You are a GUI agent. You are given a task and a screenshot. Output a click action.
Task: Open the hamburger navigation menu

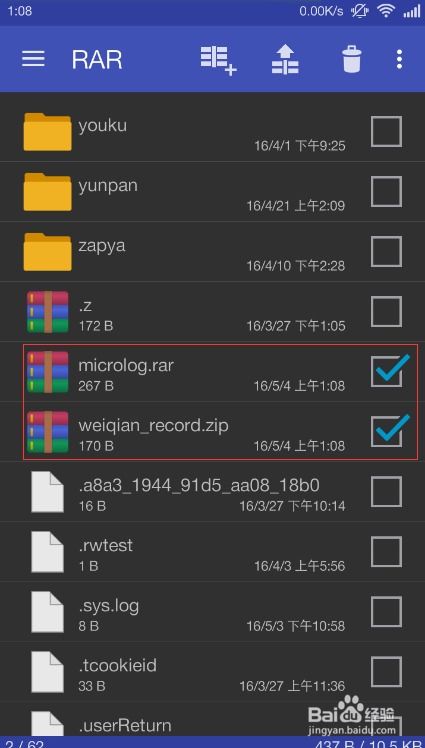click(x=33, y=60)
